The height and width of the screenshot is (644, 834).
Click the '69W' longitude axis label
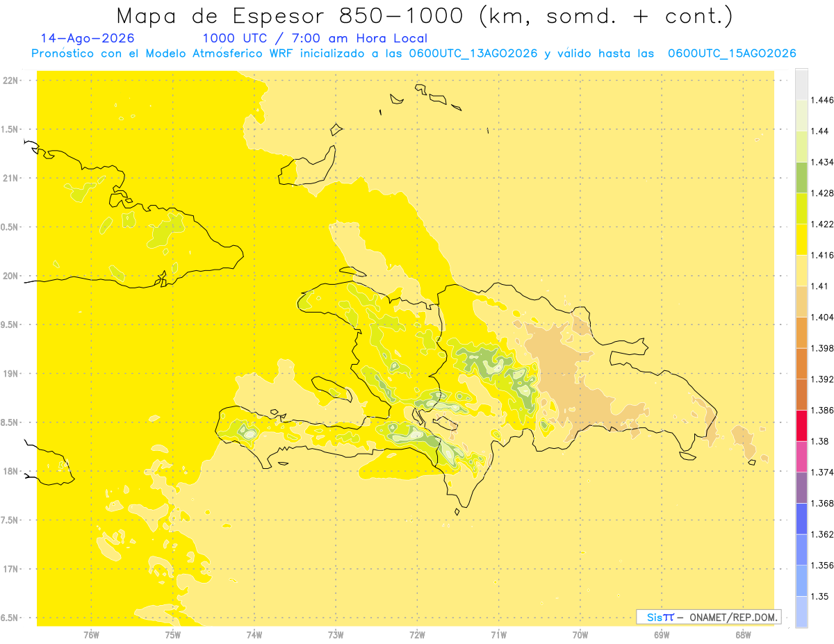(x=662, y=635)
